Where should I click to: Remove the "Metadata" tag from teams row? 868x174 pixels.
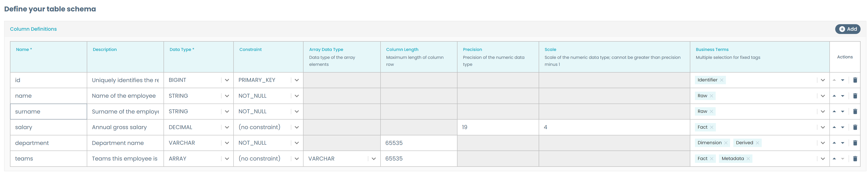(748, 158)
